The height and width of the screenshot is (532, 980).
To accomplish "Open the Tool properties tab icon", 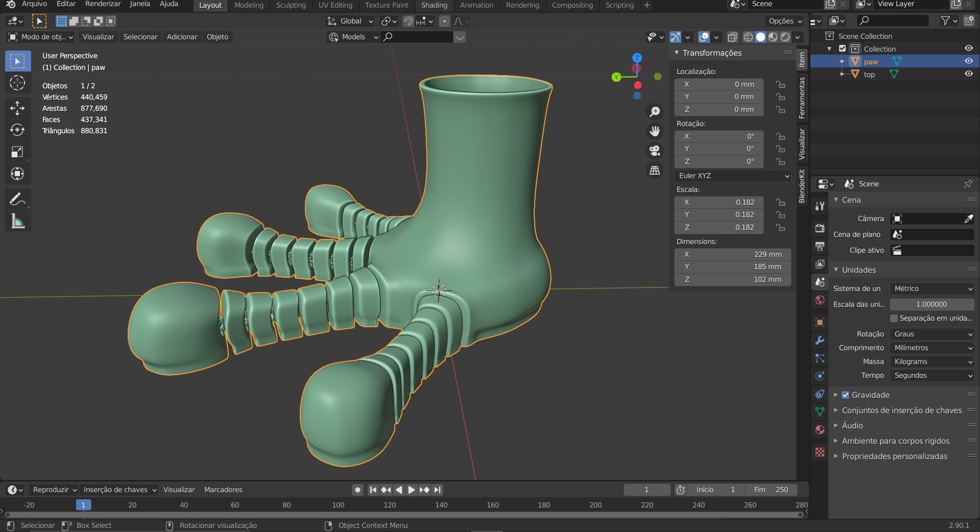I will [x=820, y=206].
